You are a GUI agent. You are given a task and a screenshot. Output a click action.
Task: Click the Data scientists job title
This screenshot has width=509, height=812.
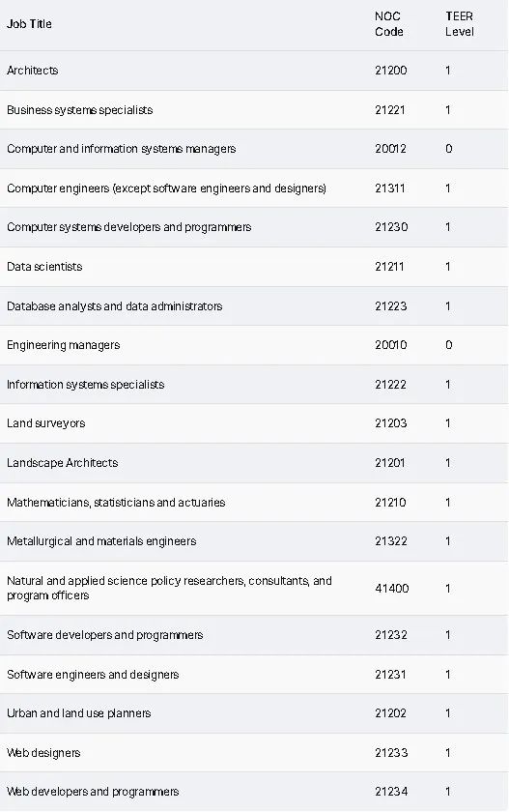tap(44, 267)
